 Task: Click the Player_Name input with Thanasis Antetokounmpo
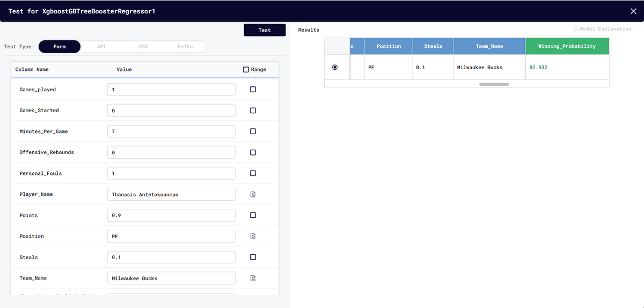(171, 194)
